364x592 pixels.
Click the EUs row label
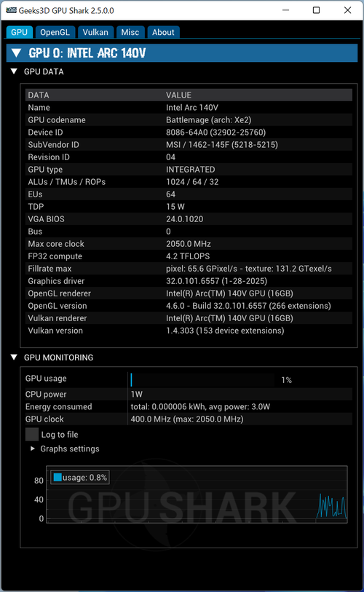35,194
